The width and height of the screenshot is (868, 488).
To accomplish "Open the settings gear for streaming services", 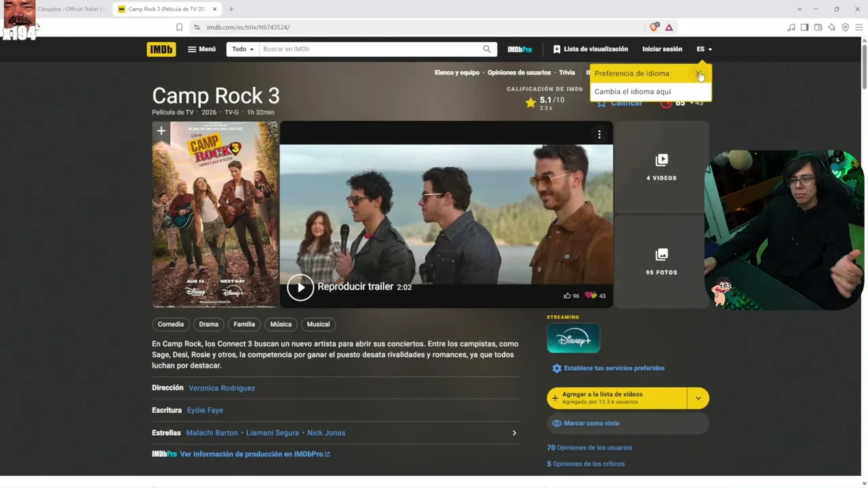I will (x=557, y=368).
